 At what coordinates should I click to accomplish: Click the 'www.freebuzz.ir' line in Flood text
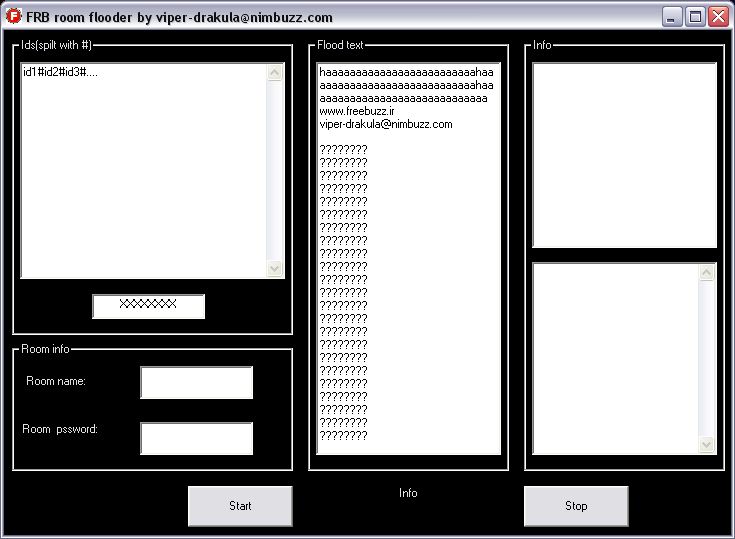pyautogui.click(x=357, y=111)
